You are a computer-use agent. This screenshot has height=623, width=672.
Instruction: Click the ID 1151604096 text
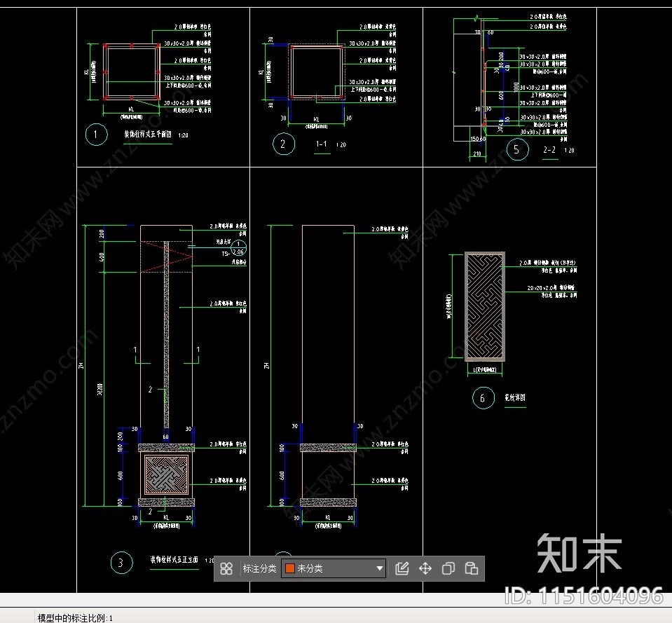click(x=583, y=596)
